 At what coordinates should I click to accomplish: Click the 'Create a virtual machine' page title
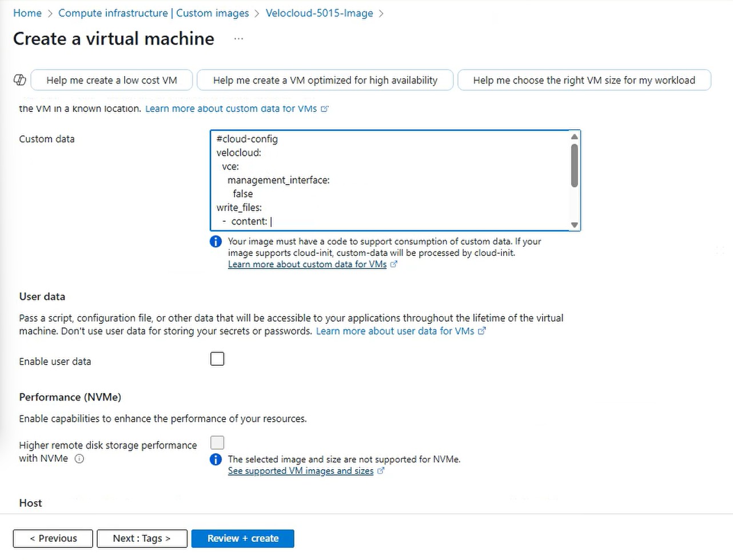[x=114, y=39]
